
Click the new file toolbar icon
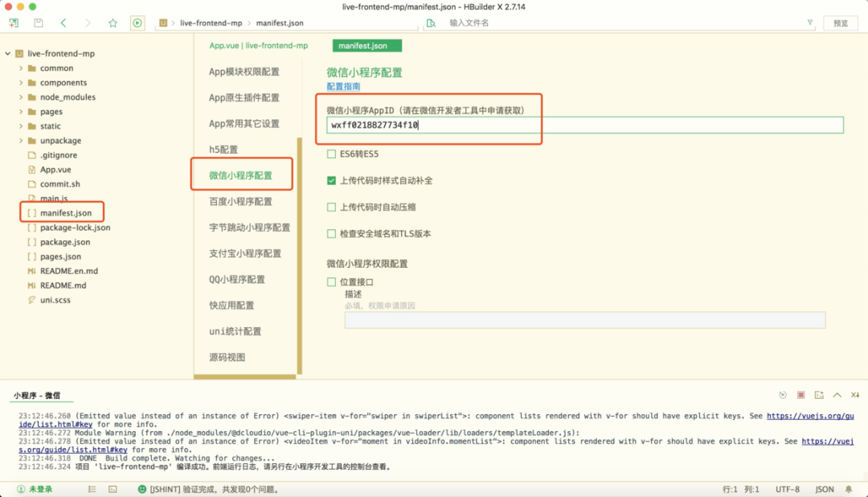(x=14, y=23)
